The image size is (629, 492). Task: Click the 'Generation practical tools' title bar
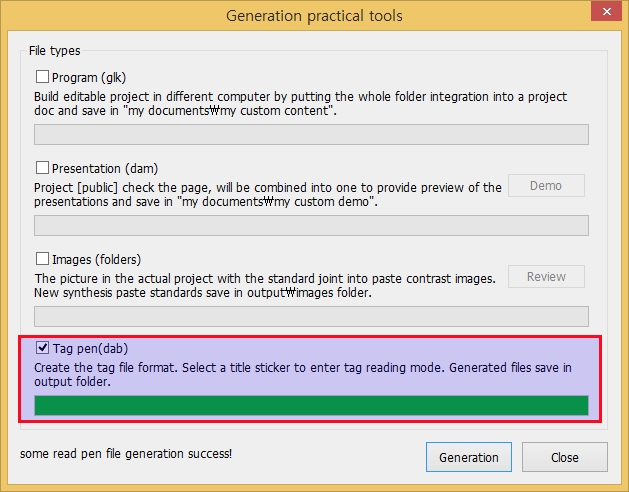(314, 16)
